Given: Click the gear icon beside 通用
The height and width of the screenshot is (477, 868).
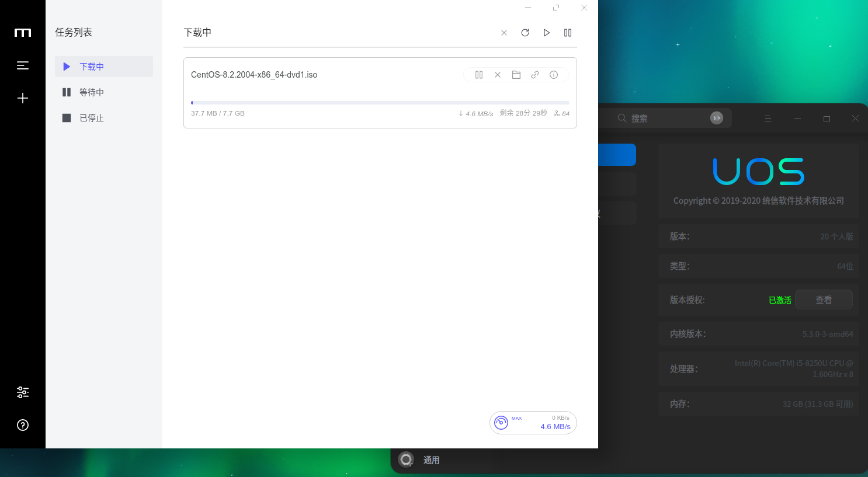Looking at the screenshot, I should [406, 459].
